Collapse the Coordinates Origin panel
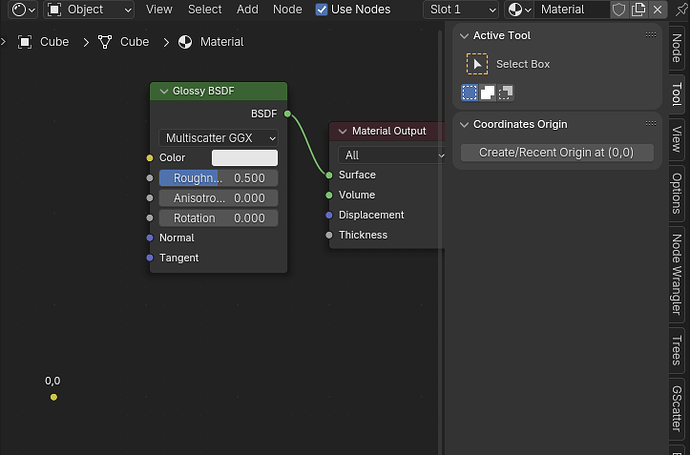 (464, 125)
